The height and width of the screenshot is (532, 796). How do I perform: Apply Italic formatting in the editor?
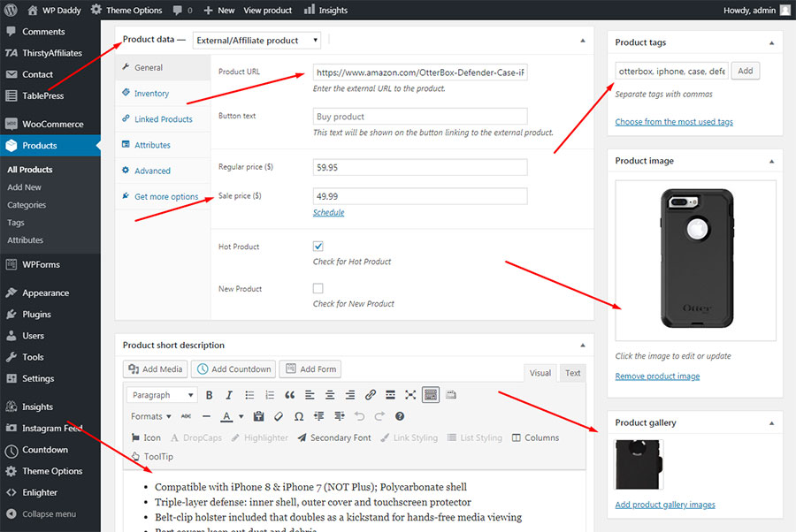pyautogui.click(x=229, y=395)
